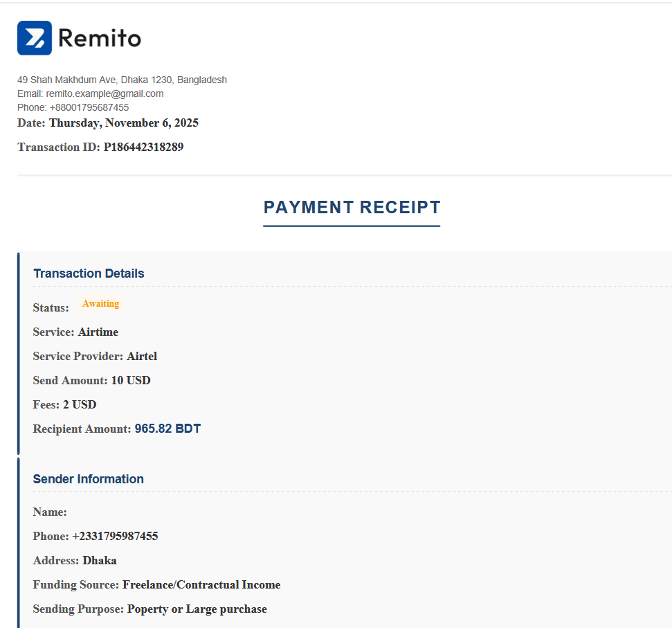Click the Sending Purpose value text
Image resolution: width=672 pixels, height=628 pixels.
(x=197, y=609)
